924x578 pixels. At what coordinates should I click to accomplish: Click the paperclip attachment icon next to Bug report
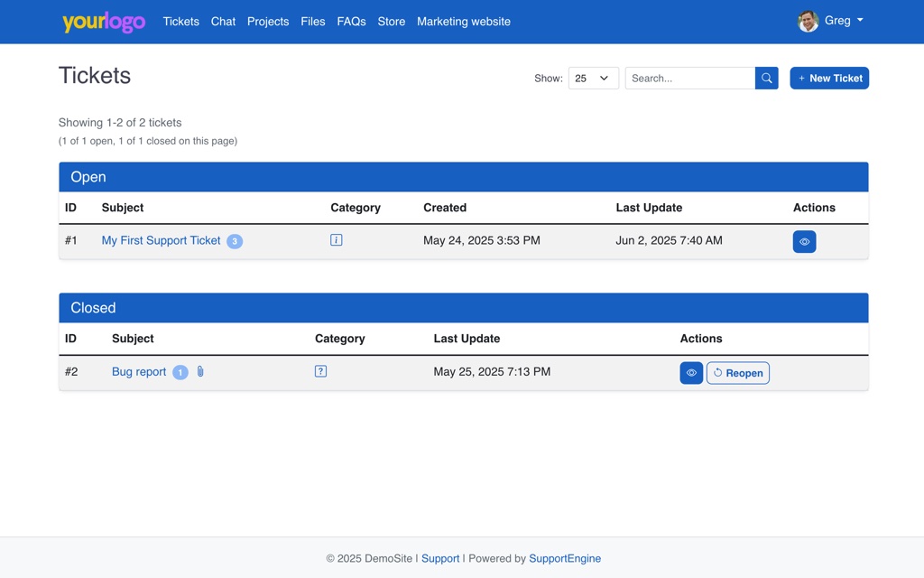click(x=199, y=371)
